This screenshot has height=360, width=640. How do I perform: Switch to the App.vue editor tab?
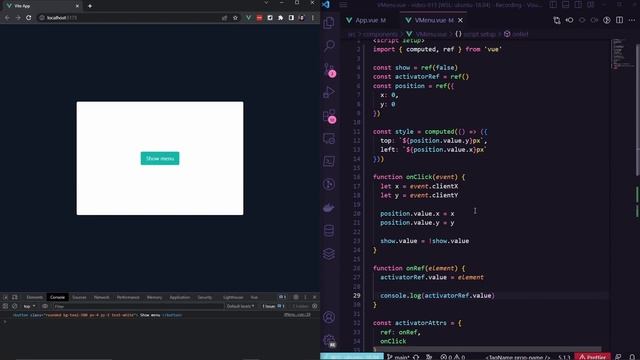[366, 20]
